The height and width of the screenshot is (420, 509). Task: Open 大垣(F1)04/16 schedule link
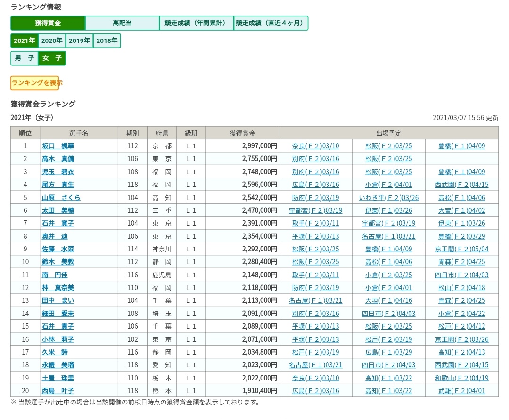point(388,300)
